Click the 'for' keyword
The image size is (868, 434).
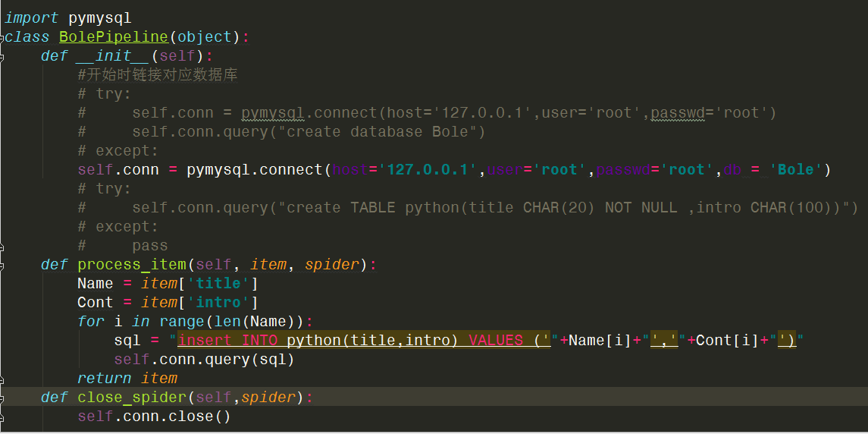pos(91,322)
